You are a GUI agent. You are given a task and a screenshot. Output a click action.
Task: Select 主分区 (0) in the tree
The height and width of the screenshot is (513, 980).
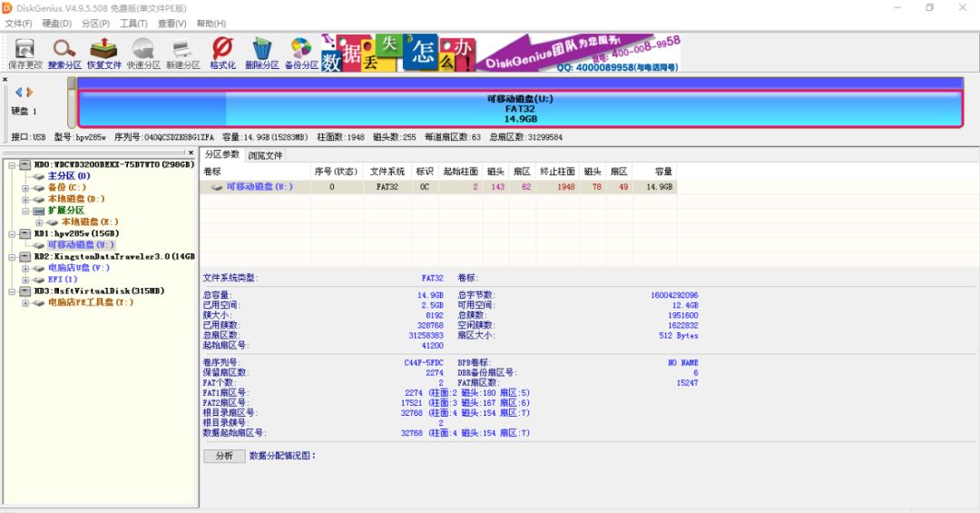[69, 176]
